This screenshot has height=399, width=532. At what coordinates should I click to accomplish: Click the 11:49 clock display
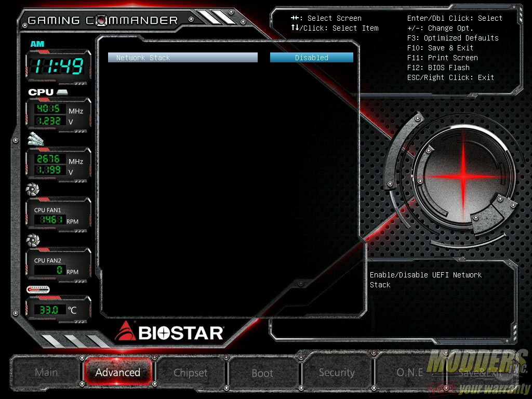59,66
